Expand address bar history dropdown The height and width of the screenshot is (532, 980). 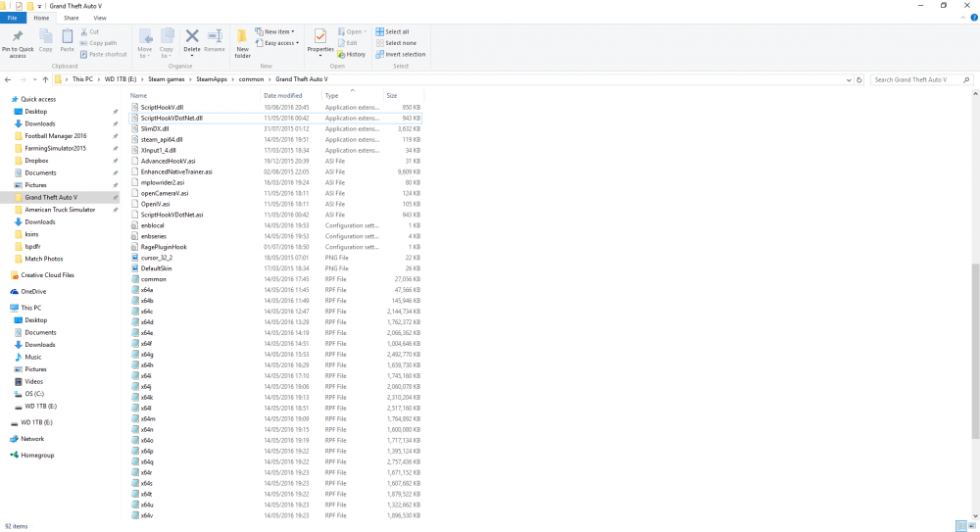tap(849, 80)
